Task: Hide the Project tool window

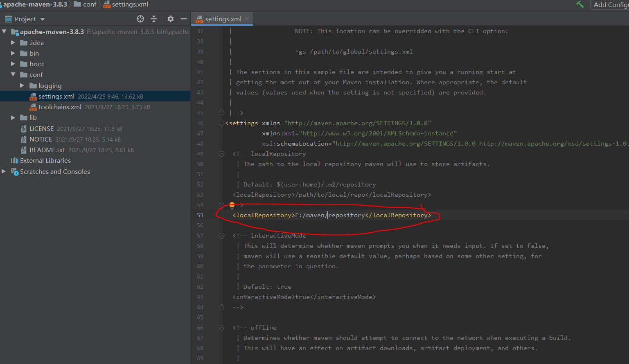Action: (184, 19)
